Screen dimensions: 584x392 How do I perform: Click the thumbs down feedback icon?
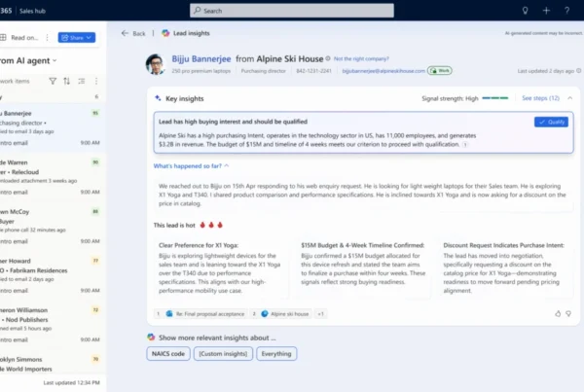[x=569, y=313]
